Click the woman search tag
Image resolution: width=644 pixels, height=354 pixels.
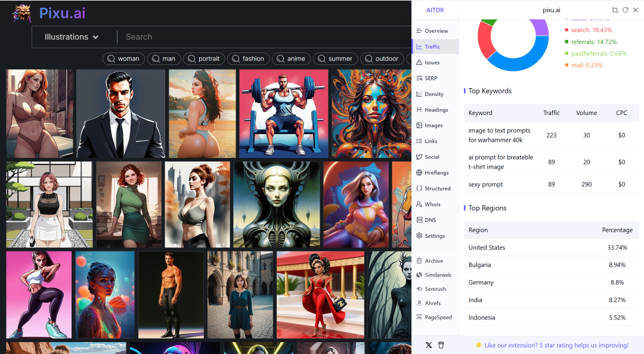pos(123,59)
